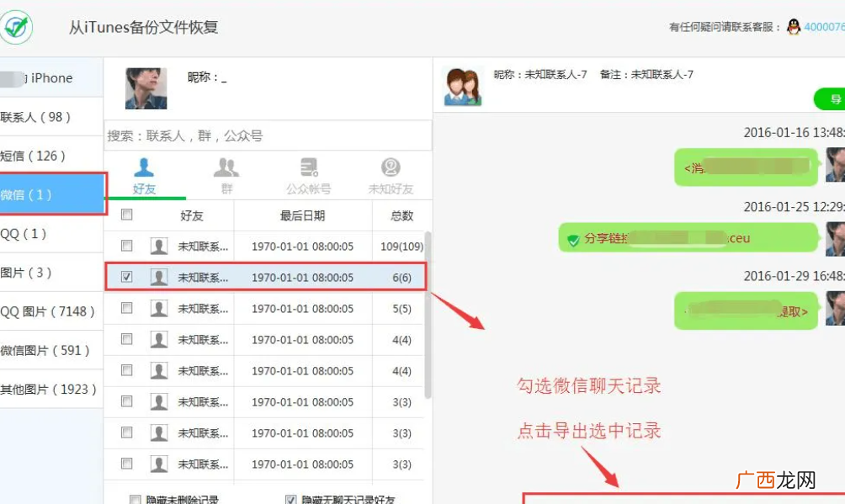This screenshot has width=845, height=504.
Task: Click the QQ penguin customer service icon
Action: [794, 26]
